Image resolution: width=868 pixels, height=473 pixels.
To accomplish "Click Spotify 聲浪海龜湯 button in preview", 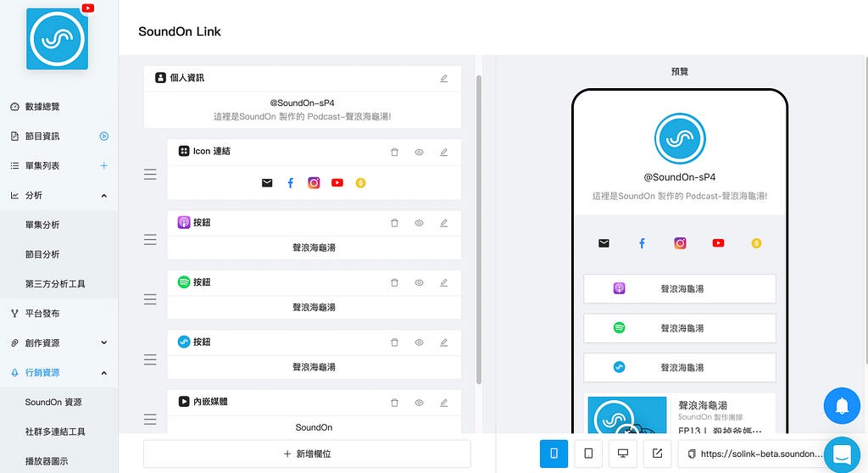I will pyautogui.click(x=680, y=328).
